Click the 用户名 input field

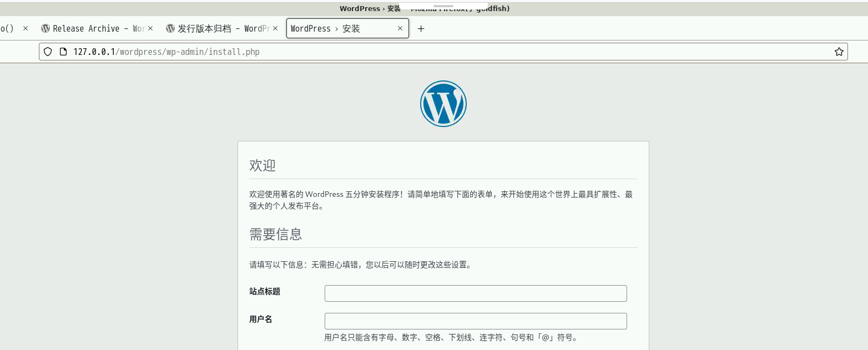pos(476,321)
